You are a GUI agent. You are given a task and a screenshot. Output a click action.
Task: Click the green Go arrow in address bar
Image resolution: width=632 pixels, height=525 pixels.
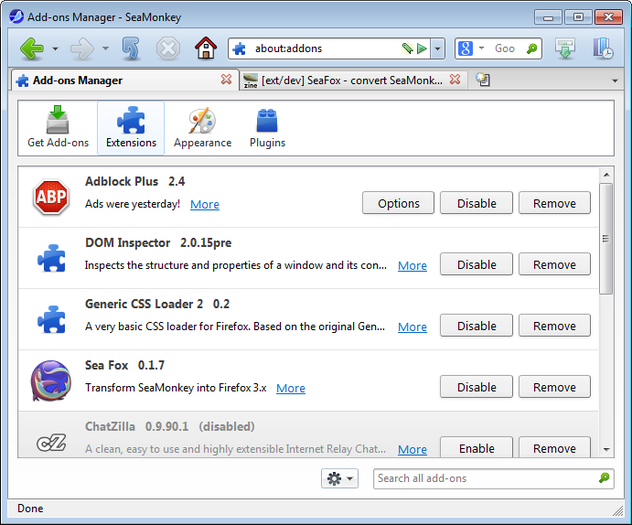tap(422, 49)
